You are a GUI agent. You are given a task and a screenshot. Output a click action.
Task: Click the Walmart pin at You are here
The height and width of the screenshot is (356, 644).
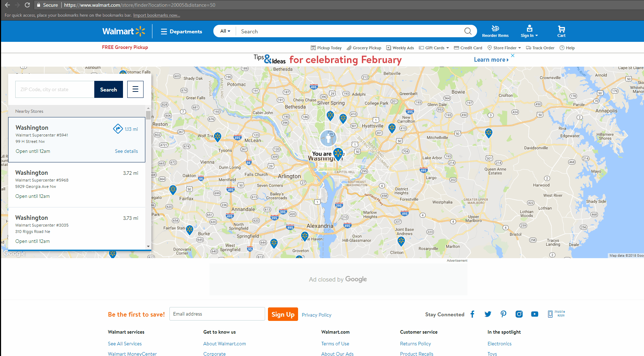point(338,154)
